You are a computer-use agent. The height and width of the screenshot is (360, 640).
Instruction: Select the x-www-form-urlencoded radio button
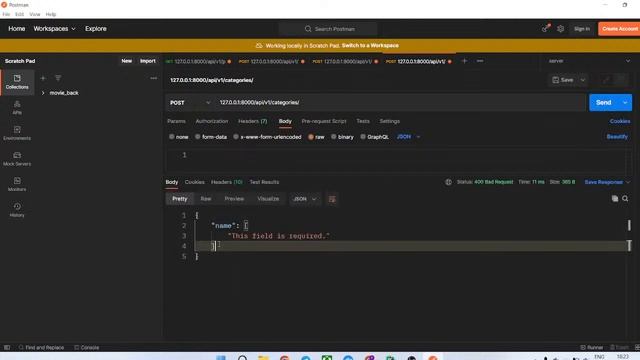(x=236, y=137)
